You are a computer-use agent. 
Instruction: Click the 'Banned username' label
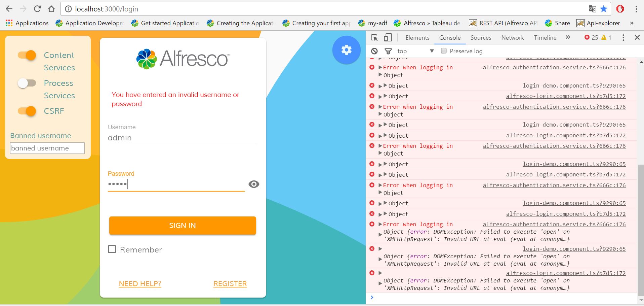41,136
